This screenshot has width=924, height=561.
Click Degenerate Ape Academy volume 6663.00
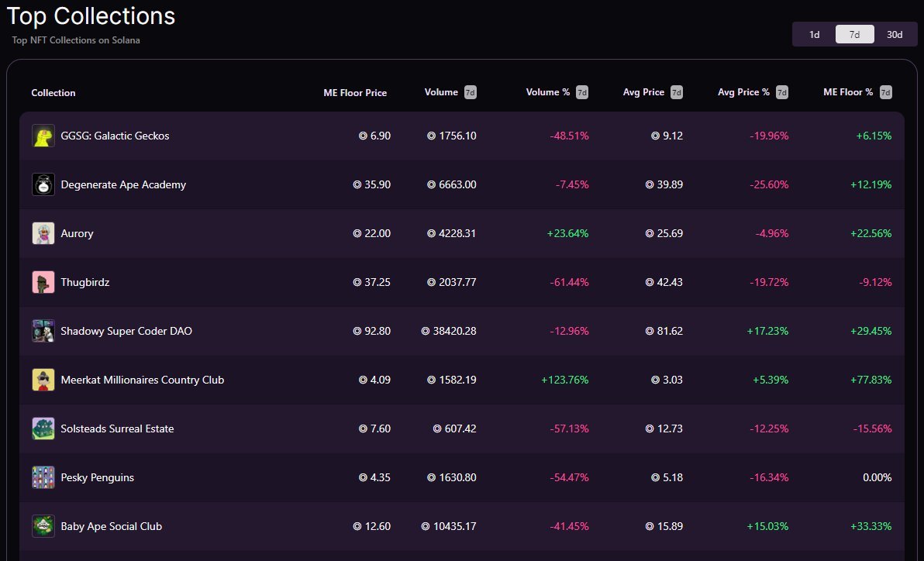pos(451,184)
